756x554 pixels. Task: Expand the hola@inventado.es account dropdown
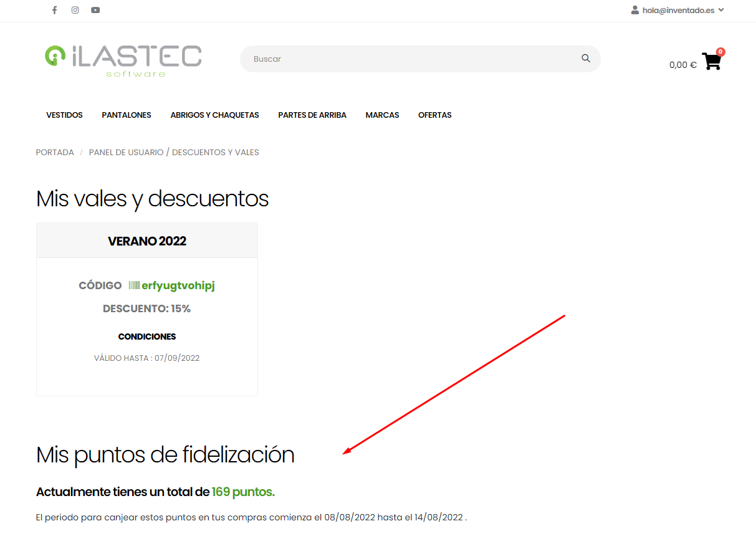point(721,10)
